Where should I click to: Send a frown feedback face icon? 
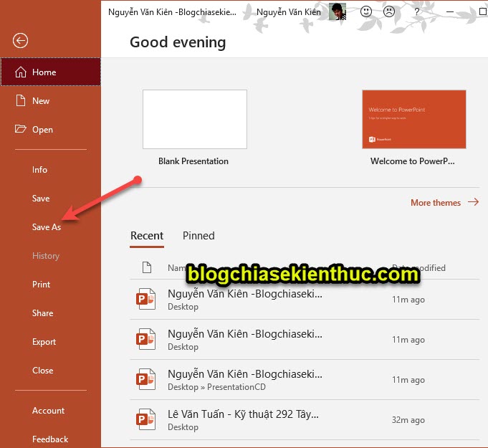click(x=388, y=12)
